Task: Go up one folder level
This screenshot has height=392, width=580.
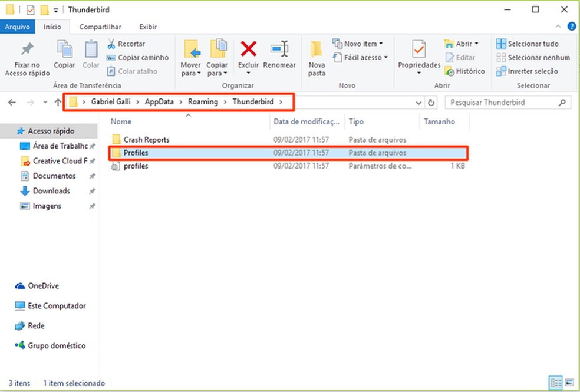Action: 58,102
